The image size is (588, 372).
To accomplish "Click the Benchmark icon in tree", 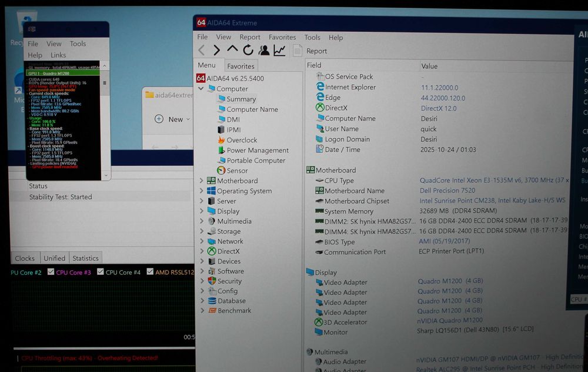I will click(212, 310).
